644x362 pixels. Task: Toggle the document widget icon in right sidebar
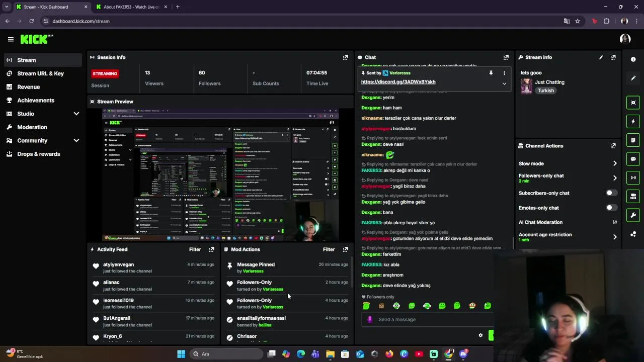pos(633,140)
